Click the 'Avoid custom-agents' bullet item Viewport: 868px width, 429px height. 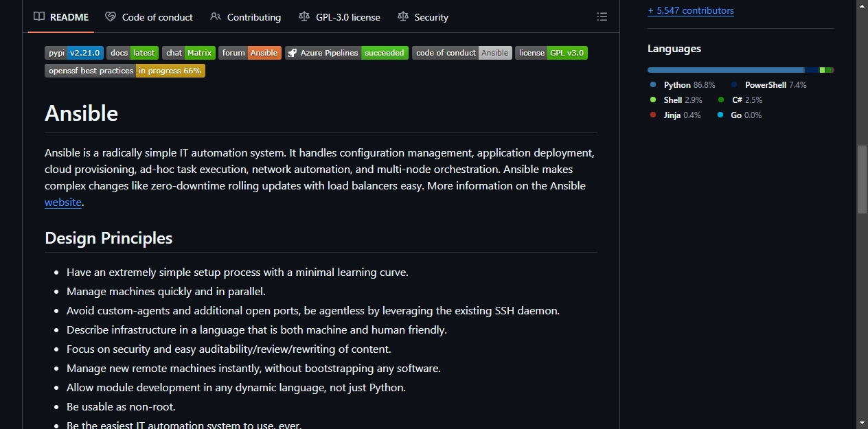[x=313, y=311]
